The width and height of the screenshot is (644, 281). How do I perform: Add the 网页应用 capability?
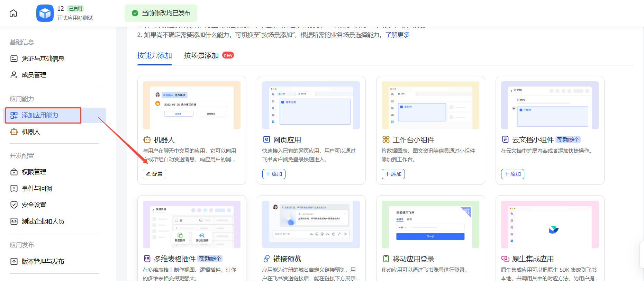tap(274, 174)
